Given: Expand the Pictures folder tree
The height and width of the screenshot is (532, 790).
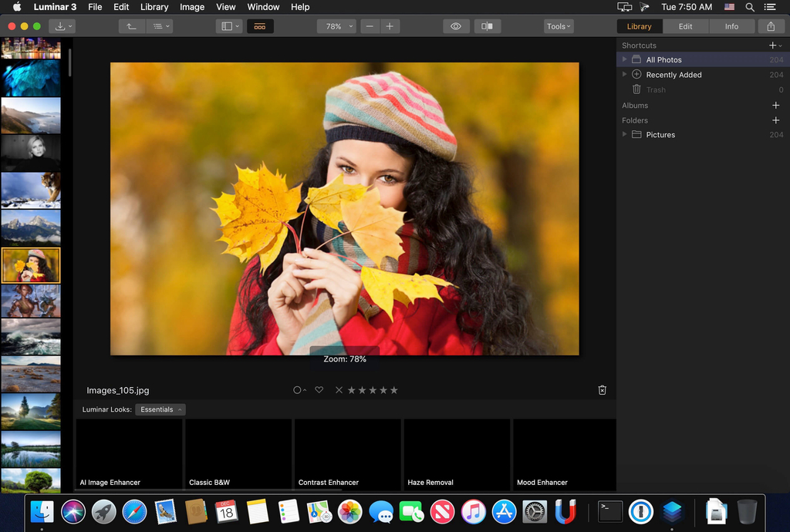Looking at the screenshot, I should (625, 135).
